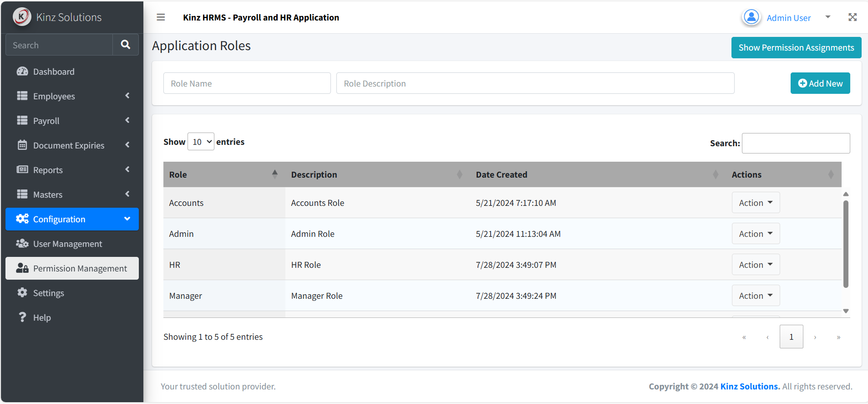Click the Add New role button
The image size is (868, 404).
click(x=820, y=83)
